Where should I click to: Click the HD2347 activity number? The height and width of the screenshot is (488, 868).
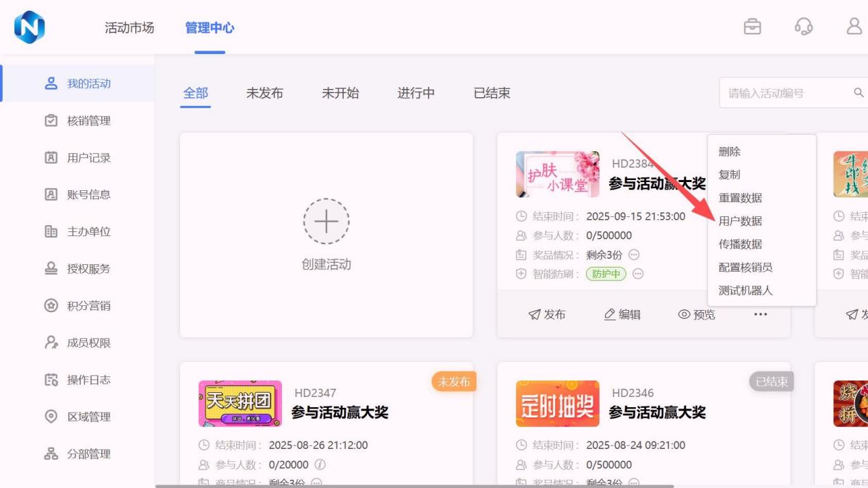(x=316, y=393)
